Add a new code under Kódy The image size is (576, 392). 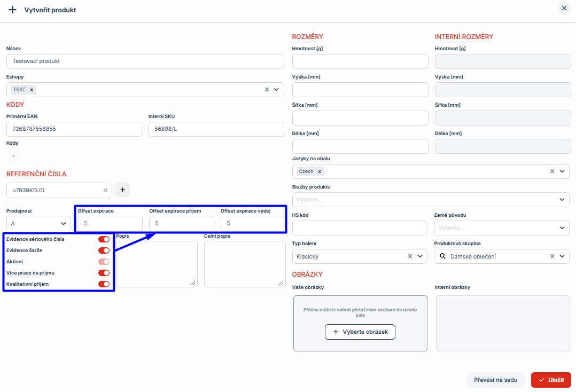pos(14,156)
